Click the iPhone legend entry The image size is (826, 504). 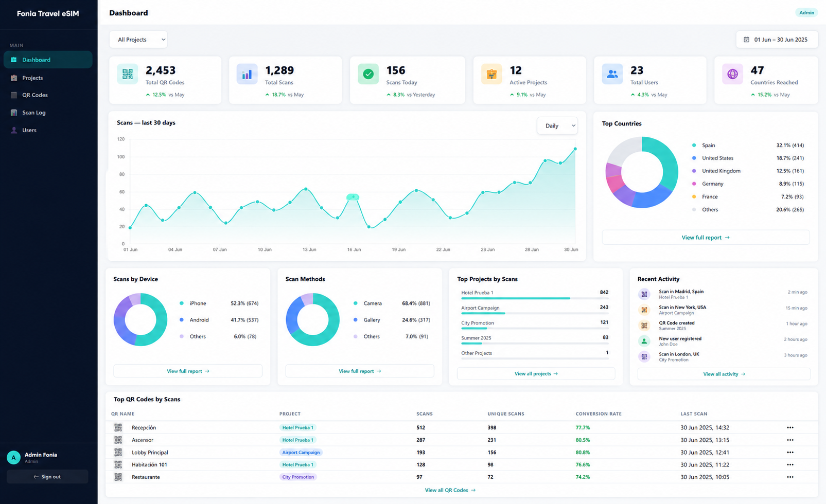219,303
